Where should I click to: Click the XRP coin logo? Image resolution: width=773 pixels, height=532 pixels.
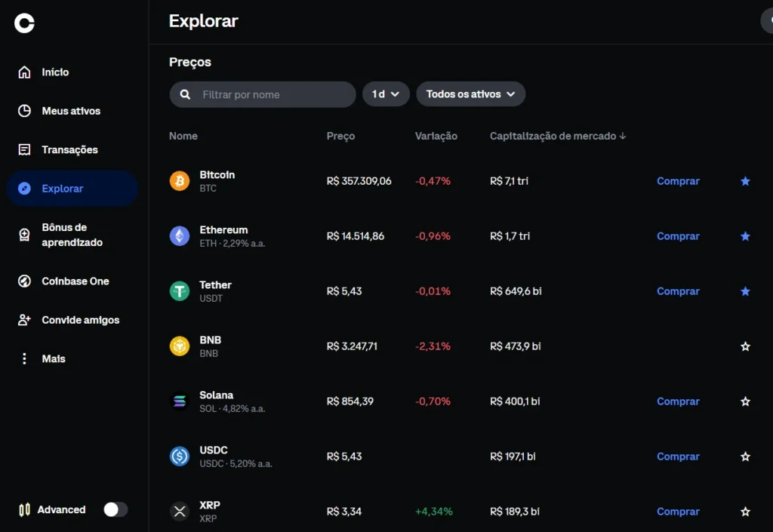click(180, 512)
